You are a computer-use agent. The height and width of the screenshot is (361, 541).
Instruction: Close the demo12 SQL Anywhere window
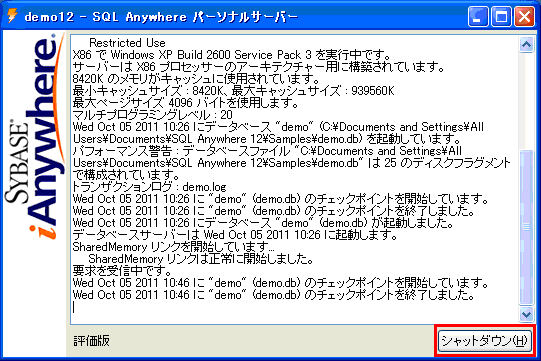(524, 16)
